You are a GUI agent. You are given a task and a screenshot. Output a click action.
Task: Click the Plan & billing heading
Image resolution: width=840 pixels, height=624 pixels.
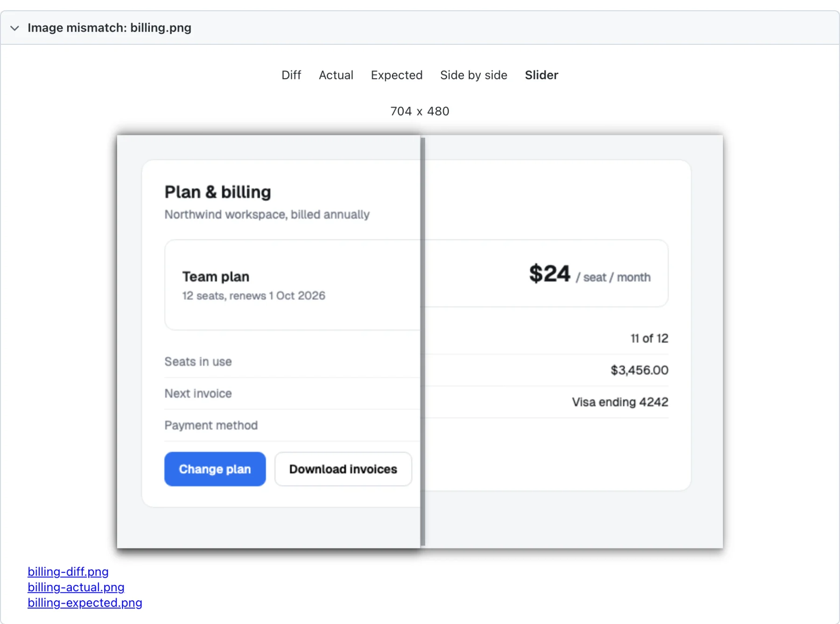click(x=218, y=192)
